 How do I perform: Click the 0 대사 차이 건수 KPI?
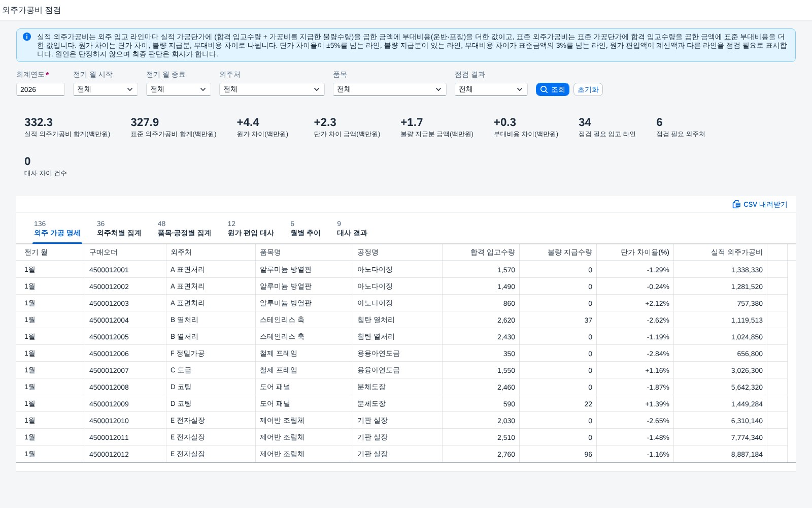(45, 166)
